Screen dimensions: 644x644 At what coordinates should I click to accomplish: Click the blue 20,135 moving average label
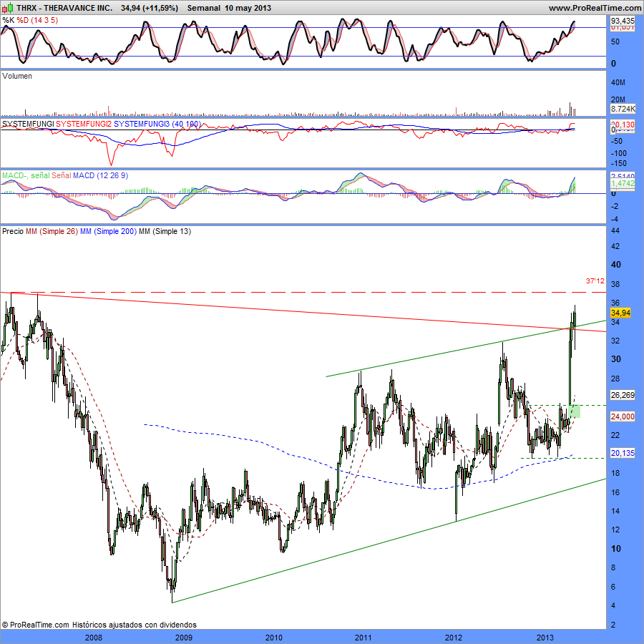tap(623, 453)
